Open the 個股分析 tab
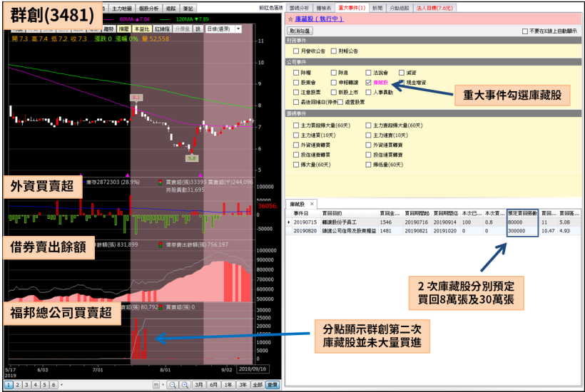Image resolution: width=585 pixels, height=392 pixels. 148,9
